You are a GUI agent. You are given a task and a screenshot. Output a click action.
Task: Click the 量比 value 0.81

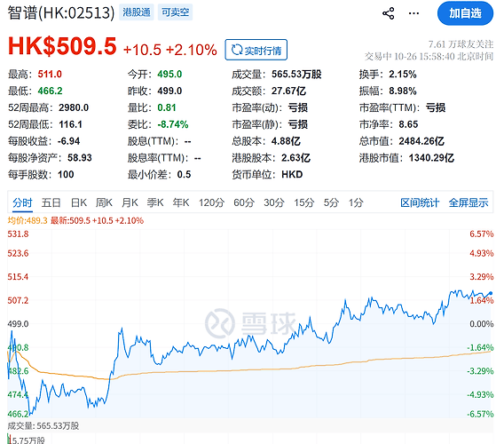(167, 107)
